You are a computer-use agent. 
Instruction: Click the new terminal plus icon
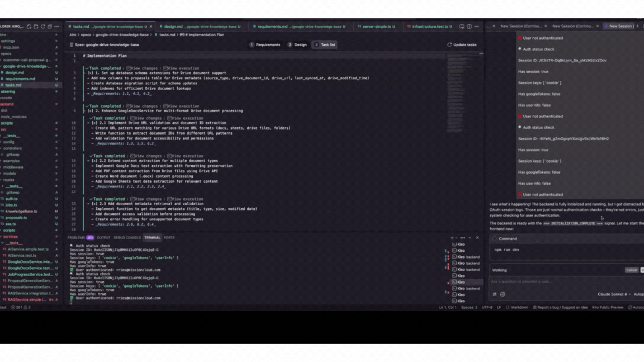point(452,237)
